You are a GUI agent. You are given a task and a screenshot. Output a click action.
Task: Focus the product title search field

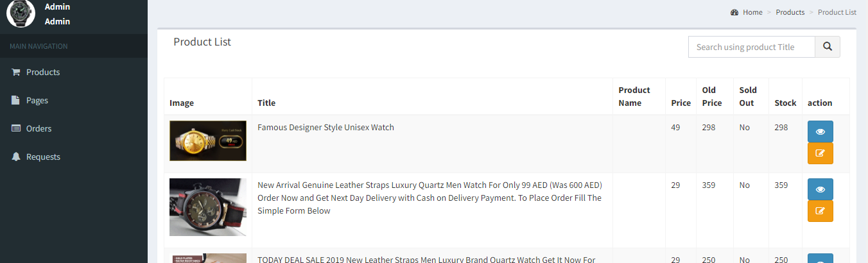(x=751, y=47)
